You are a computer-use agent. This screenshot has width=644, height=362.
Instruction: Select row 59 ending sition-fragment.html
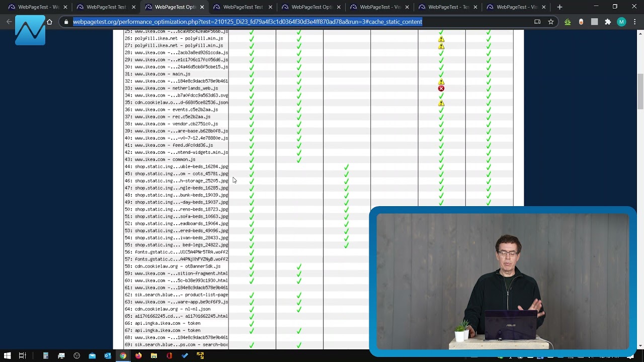click(x=176, y=274)
